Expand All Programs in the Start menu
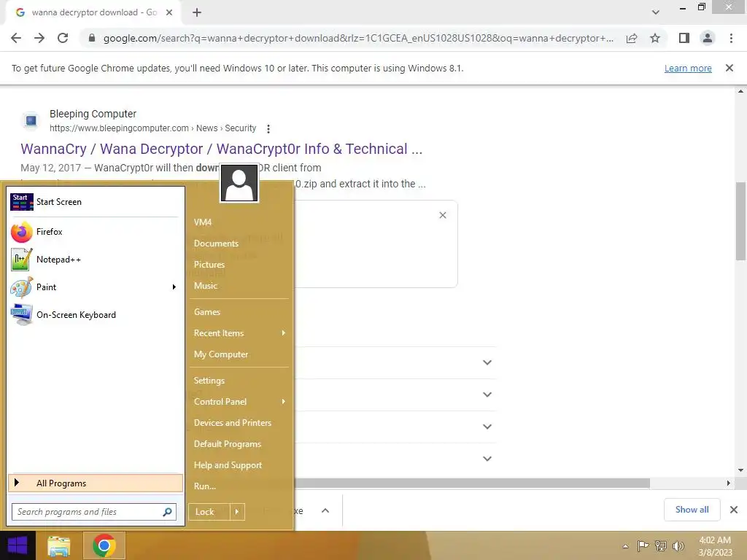The height and width of the screenshot is (560, 747). (x=96, y=483)
